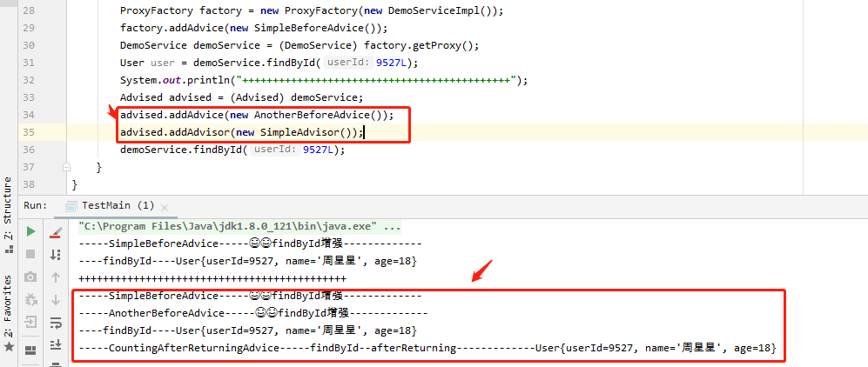Click the '9527L' value on line 36
868x367 pixels.
[x=319, y=150]
